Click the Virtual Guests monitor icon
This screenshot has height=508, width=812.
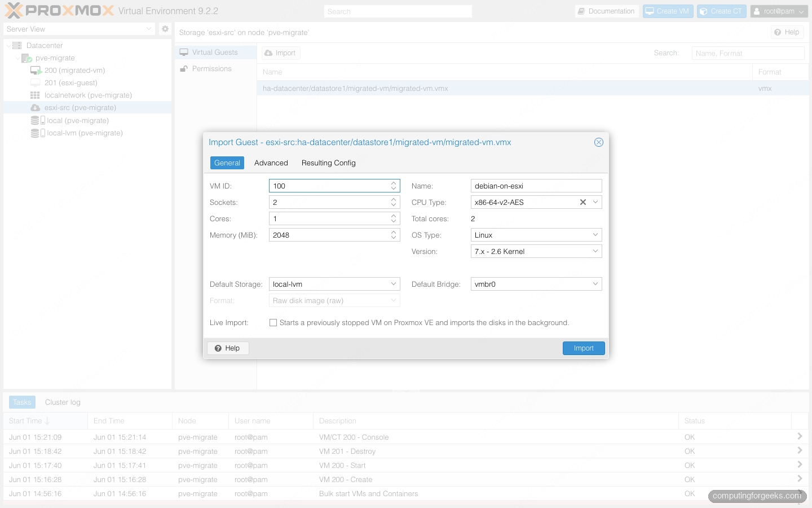[184, 52]
